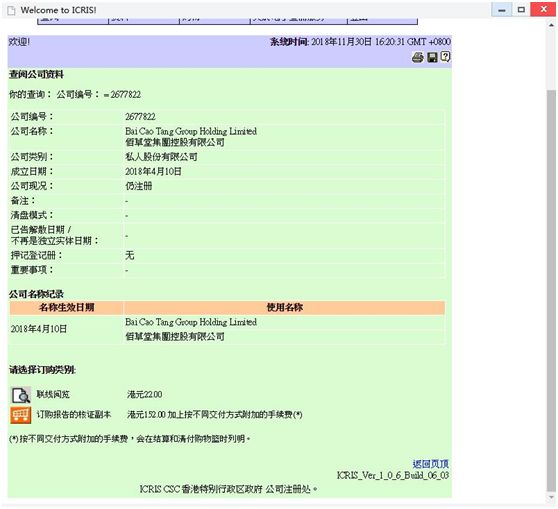Image resolution: width=558 pixels, height=509 pixels.
Task: Select 订购报告的核证副本 option
Action: 74,415
